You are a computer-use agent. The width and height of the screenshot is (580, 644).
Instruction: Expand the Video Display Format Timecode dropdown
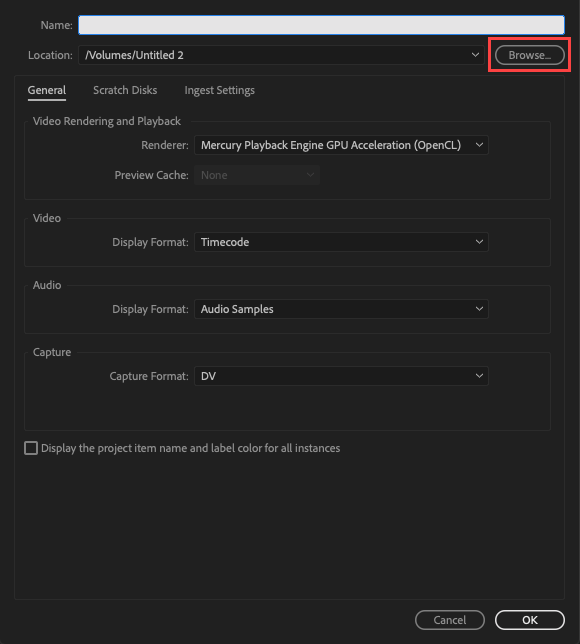pos(341,242)
